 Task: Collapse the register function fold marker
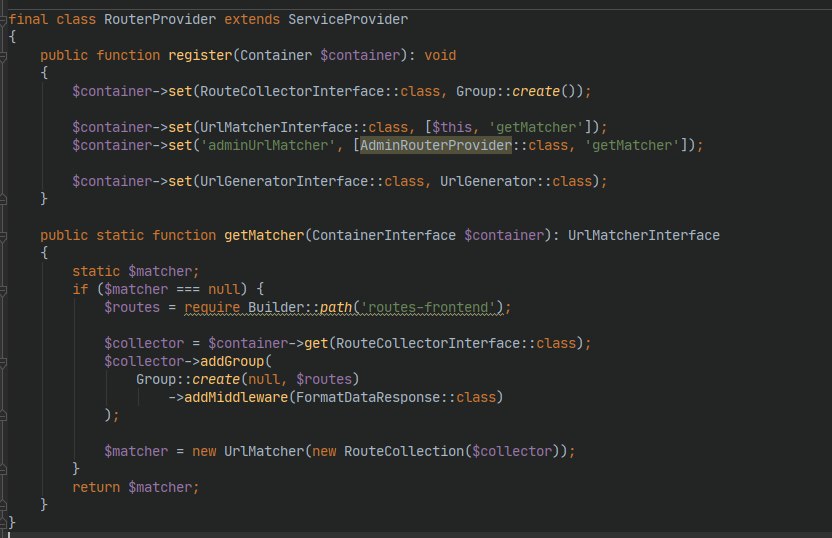click(x=3, y=56)
